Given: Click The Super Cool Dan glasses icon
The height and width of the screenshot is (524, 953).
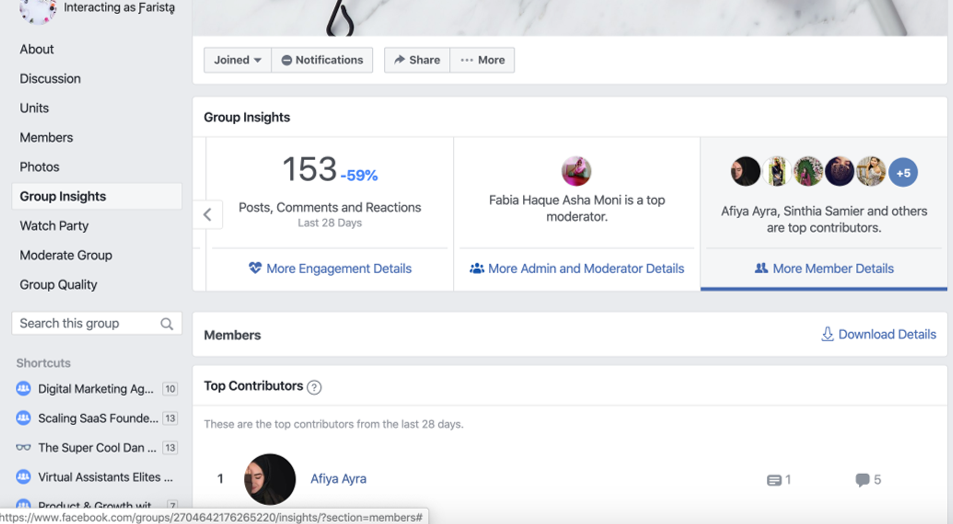Looking at the screenshot, I should (x=24, y=447).
